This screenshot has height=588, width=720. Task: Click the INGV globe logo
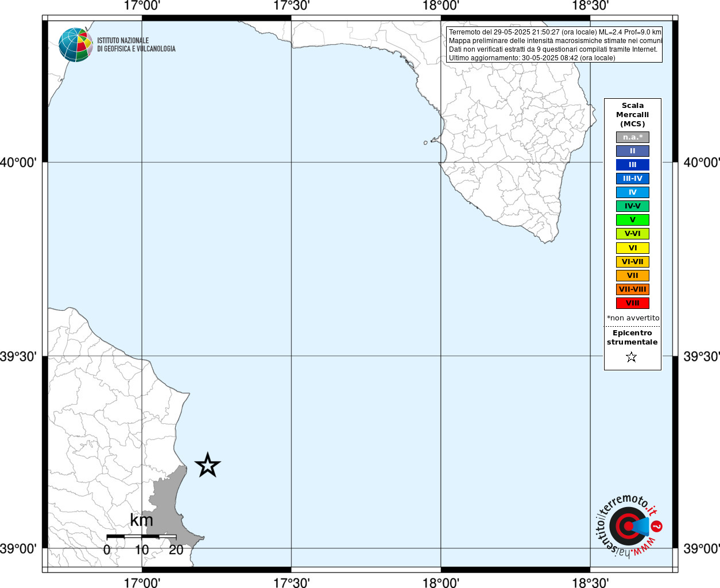pos(76,45)
